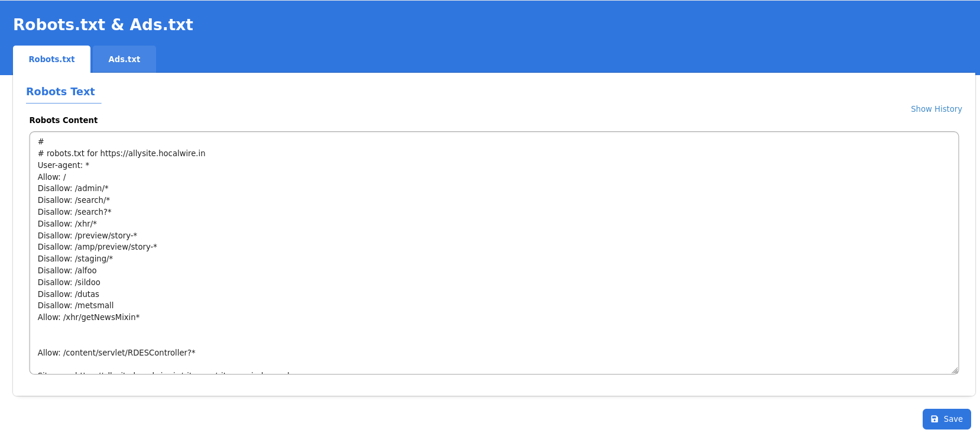This screenshot has width=980, height=436.
Task: Click the Disallow: /search?* line
Action: (74, 212)
